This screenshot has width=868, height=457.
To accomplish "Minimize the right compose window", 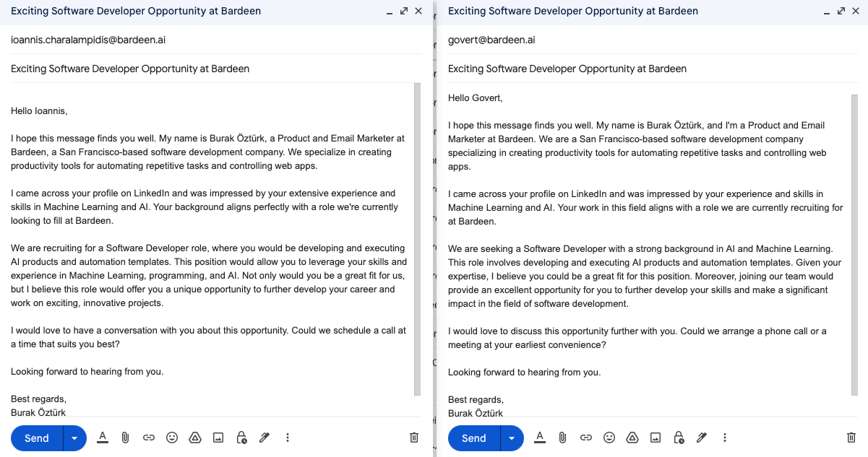I will [x=826, y=12].
